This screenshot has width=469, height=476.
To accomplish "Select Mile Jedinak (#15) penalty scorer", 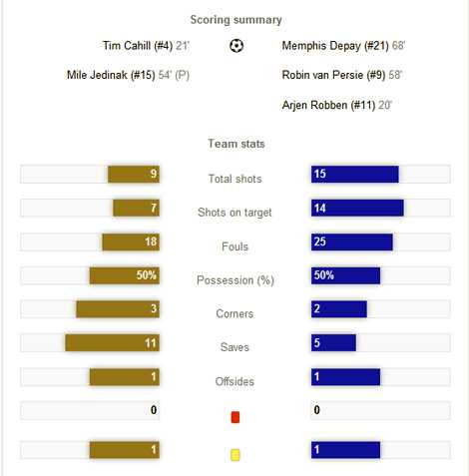I will tap(128, 75).
